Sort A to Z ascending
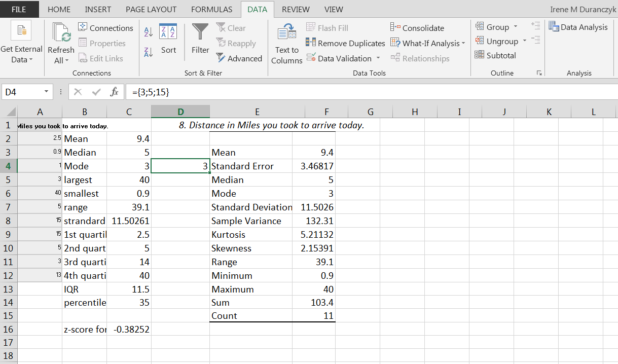Screen dimensions: 618x364 pos(149,31)
